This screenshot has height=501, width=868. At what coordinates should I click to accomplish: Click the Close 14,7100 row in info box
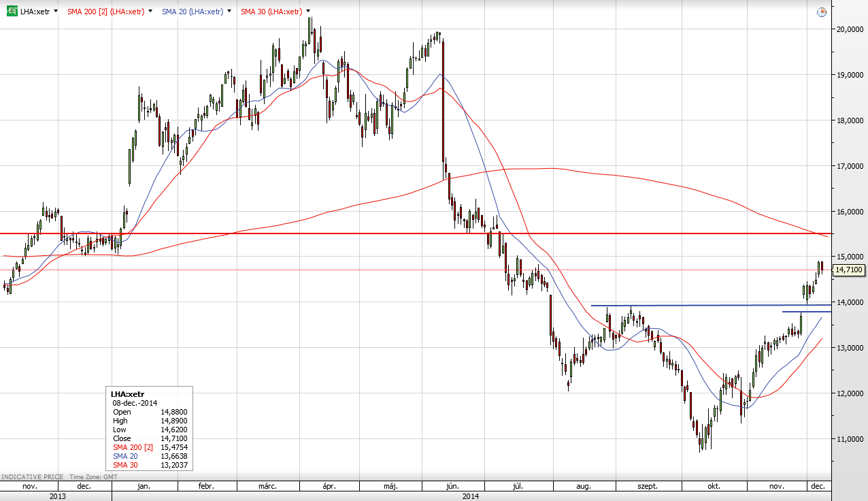coord(150,438)
